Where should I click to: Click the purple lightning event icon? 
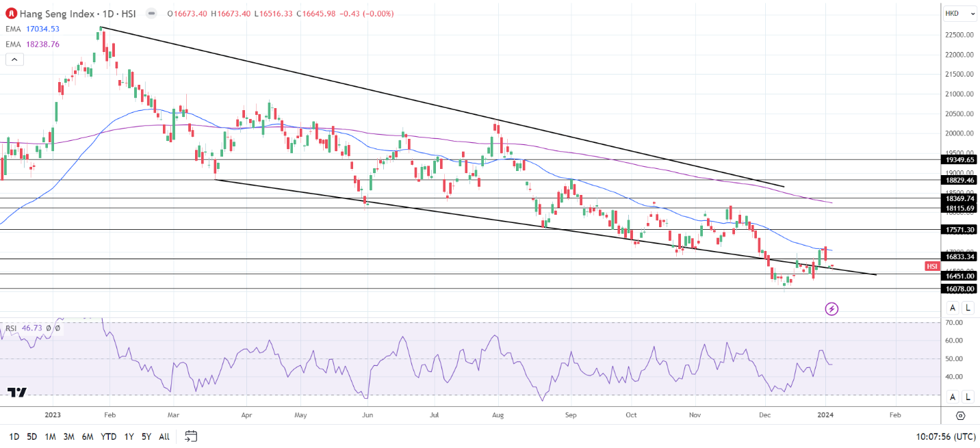pos(831,309)
